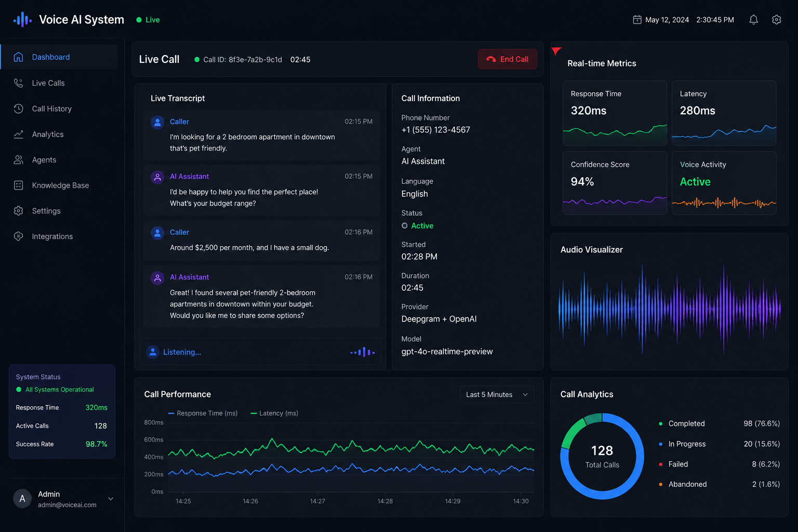Click the Caller avatar at 02:16 PM message
This screenshot has width=798, height=532.
coord(157,233)
